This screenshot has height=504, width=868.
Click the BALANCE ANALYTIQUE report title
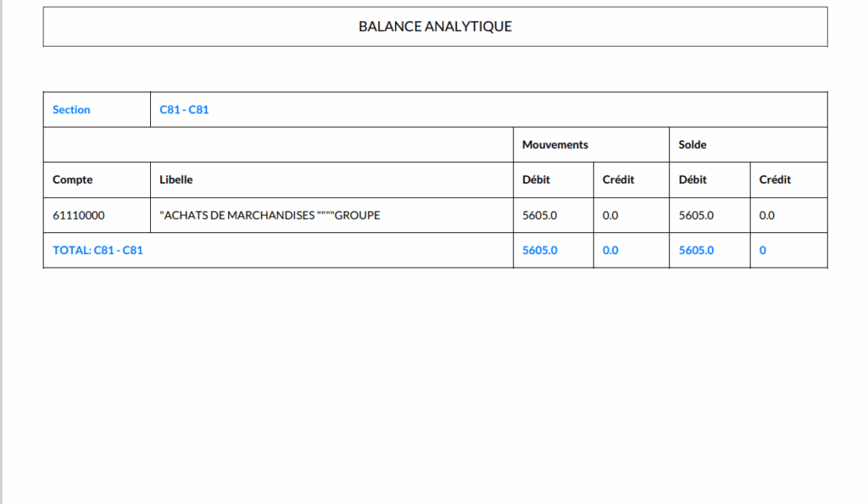tap(435, 26)
